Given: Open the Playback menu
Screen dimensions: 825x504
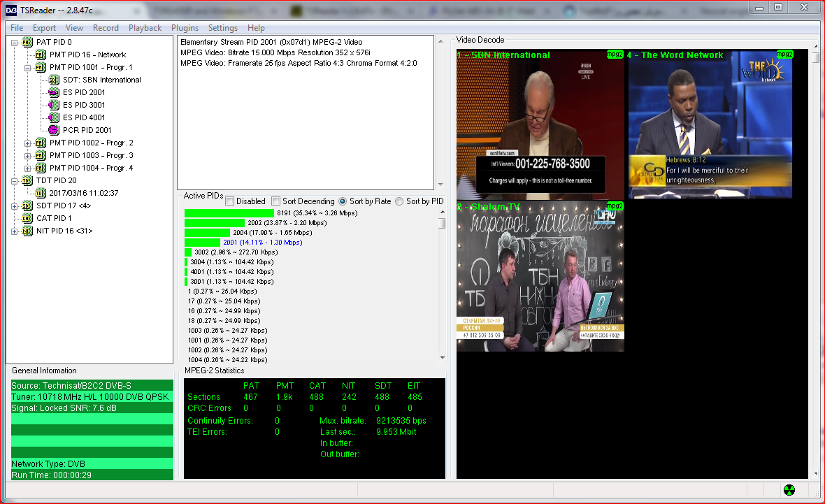Looking at the screenshot, I should tap(145, 28).
